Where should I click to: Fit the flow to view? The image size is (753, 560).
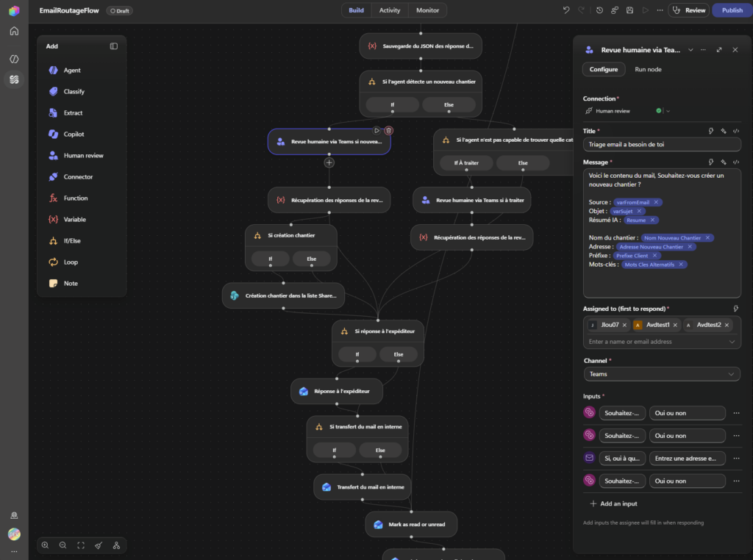81,545
